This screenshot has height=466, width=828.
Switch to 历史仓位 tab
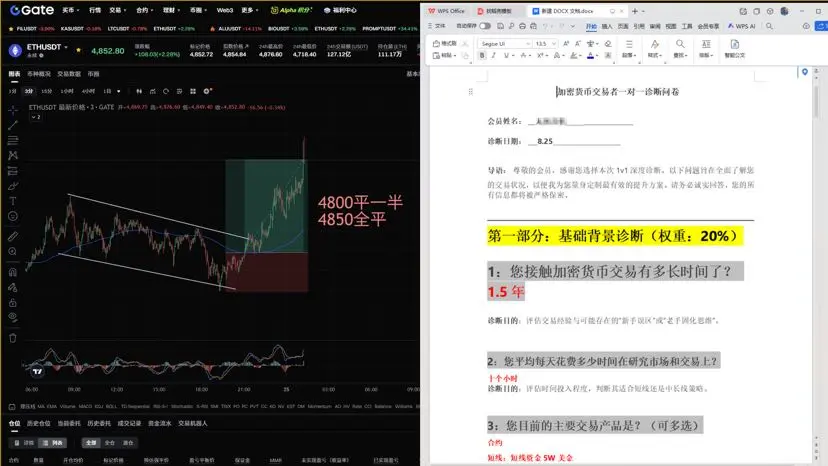39,423
